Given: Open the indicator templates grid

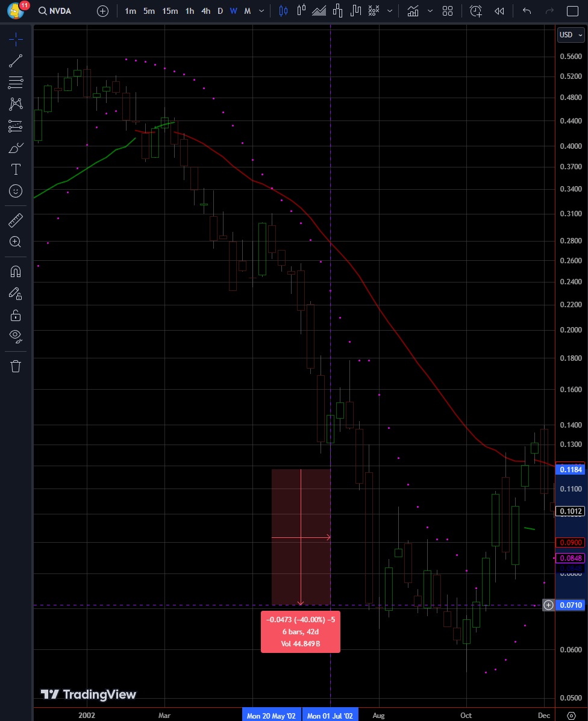Looking at the screenshot, I should [x=448, y=11].
